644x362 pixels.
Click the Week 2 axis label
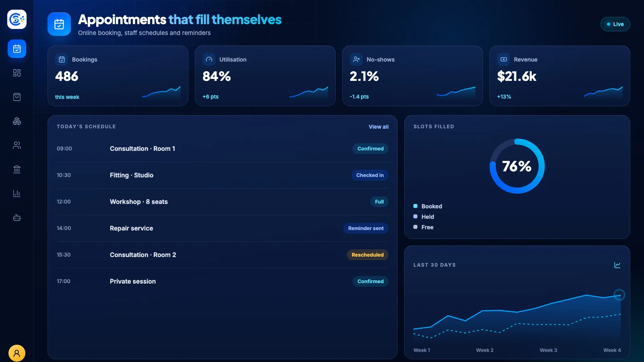pos(485,350)
